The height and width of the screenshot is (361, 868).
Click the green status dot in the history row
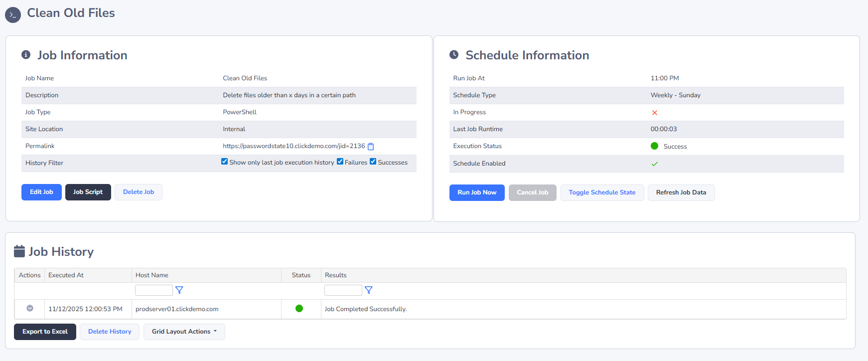tap(299, 309)
